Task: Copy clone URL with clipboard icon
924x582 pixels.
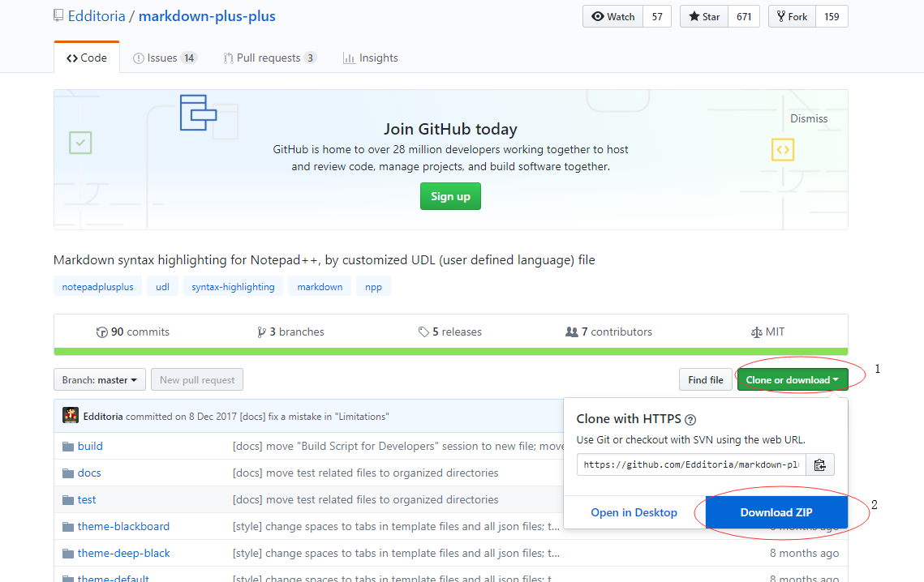Action: pos(819,464)
